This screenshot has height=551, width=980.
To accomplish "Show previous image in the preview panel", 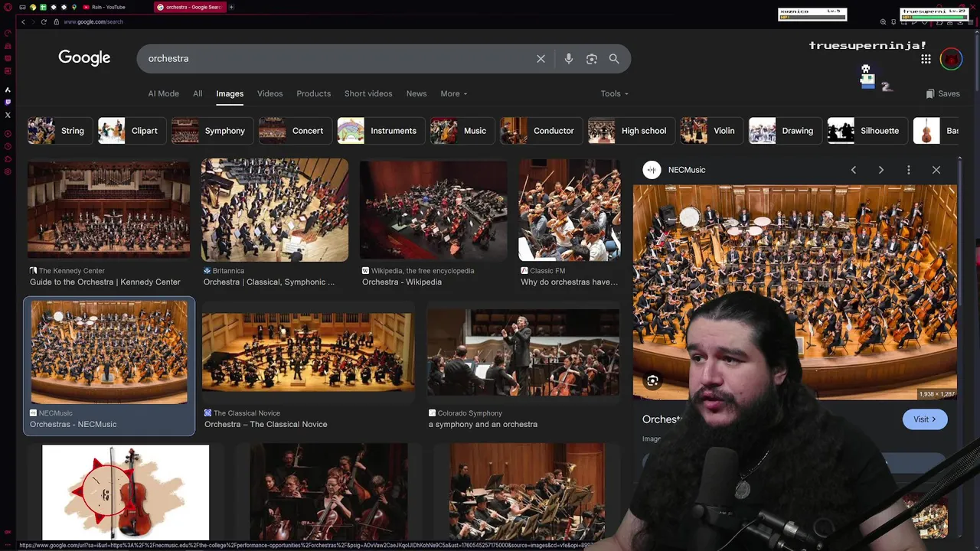I will tap(854, 170).
